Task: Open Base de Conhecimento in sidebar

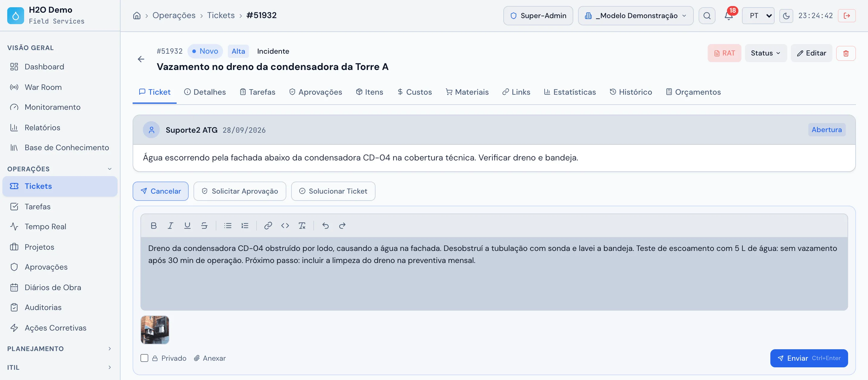Action: (60, 147)
